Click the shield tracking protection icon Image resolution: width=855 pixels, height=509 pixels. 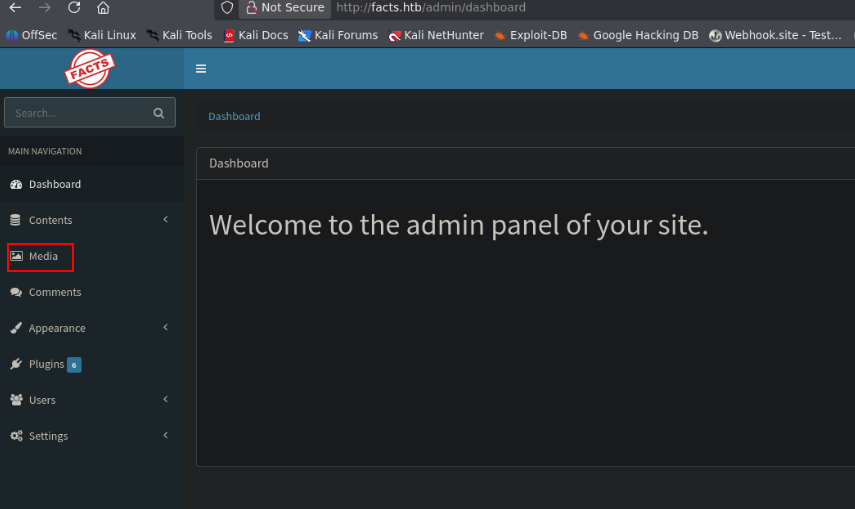click(x=227, y=8)
